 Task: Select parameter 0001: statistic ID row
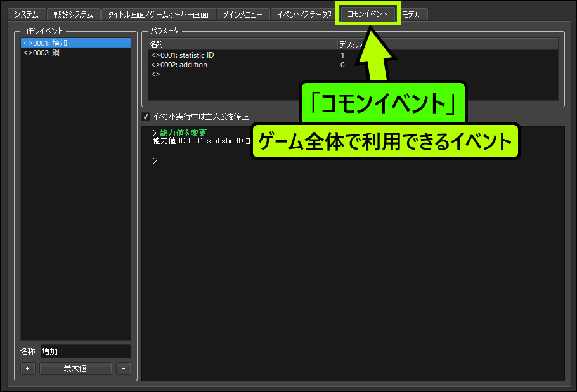click(x=183, y=55)
